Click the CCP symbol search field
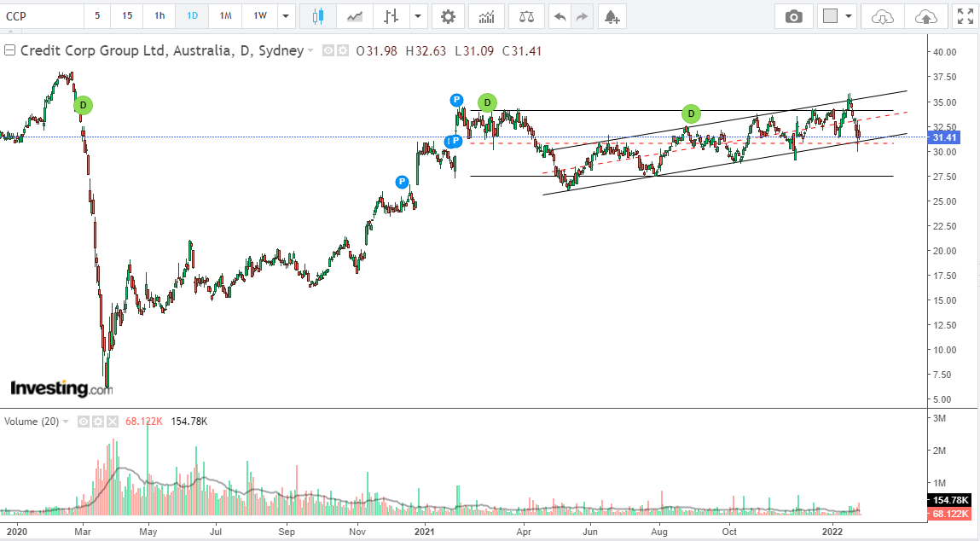Screen dimensions: 980x541 pyautogui.click(x=43, y=16)
